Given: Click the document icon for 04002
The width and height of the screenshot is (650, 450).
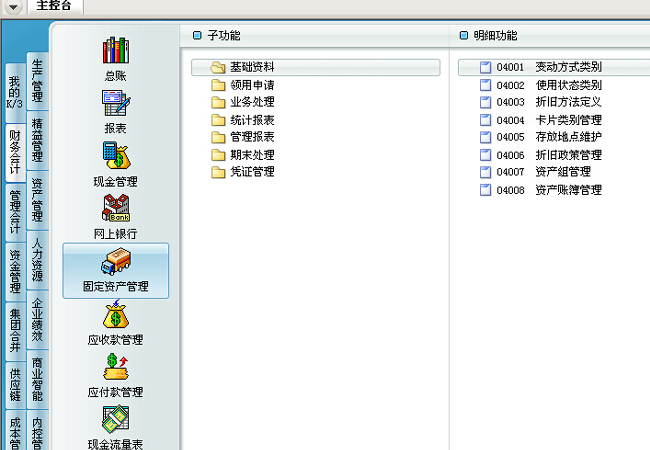Looking at the screenshot, I should coord(485,85).
